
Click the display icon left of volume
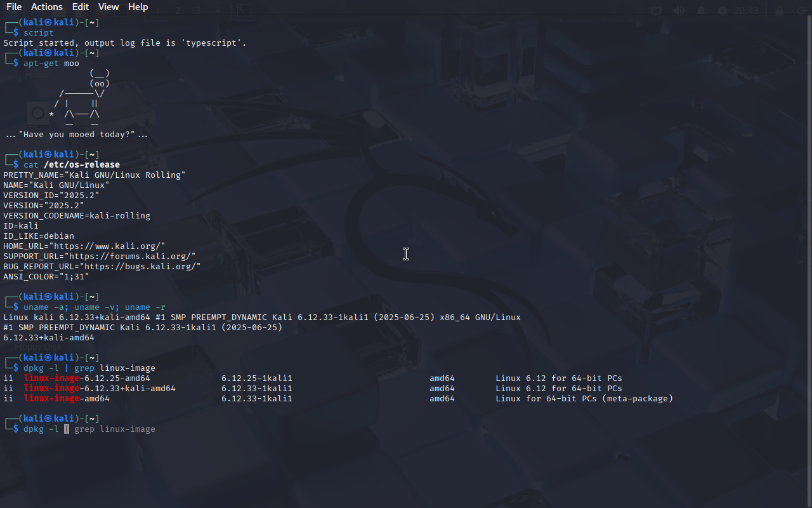pyautogui.click(x=657, y=11)
